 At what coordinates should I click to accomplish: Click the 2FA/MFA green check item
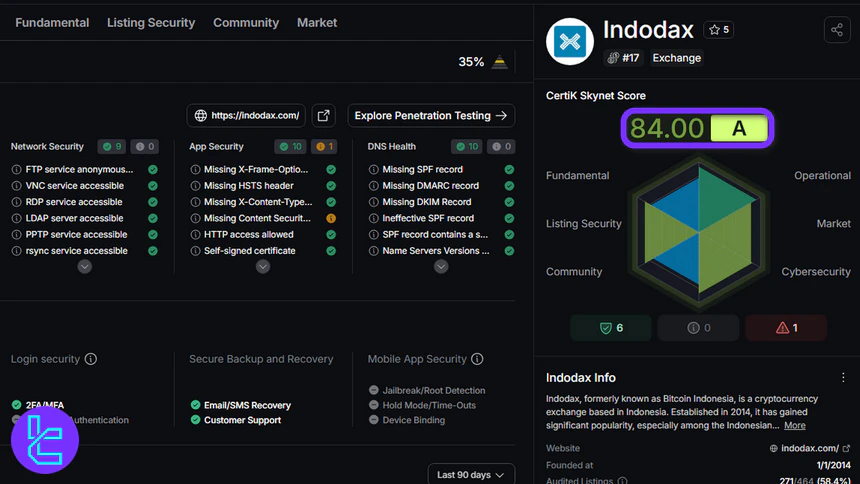click(x=38, y=405)
